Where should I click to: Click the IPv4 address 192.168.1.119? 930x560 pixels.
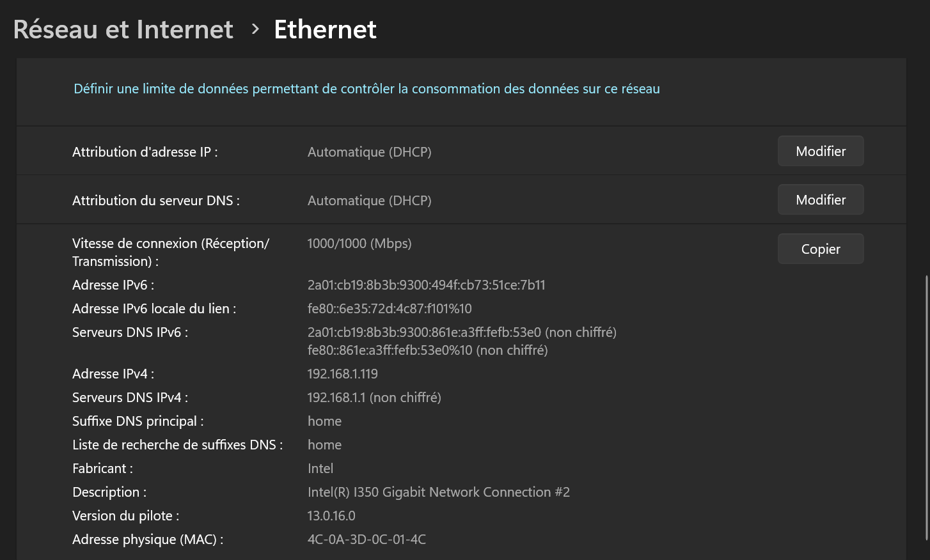pyautogui.click(x=342, y=374)
